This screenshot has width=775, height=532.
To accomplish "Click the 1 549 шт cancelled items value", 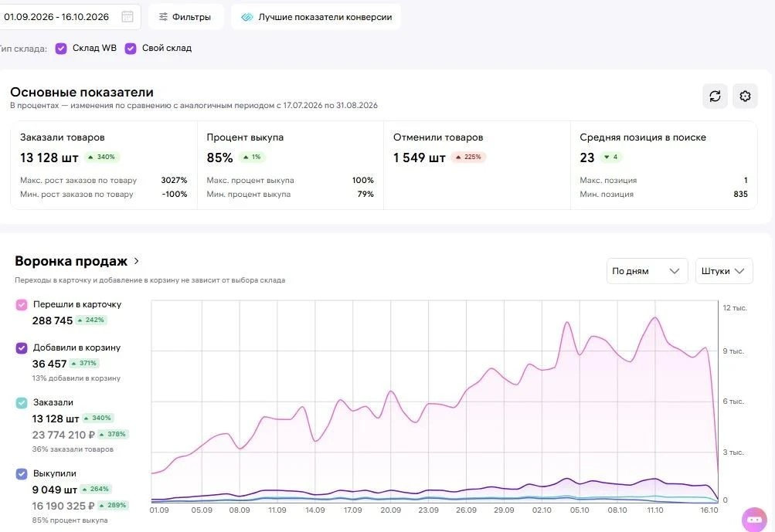I will (419, 158).
